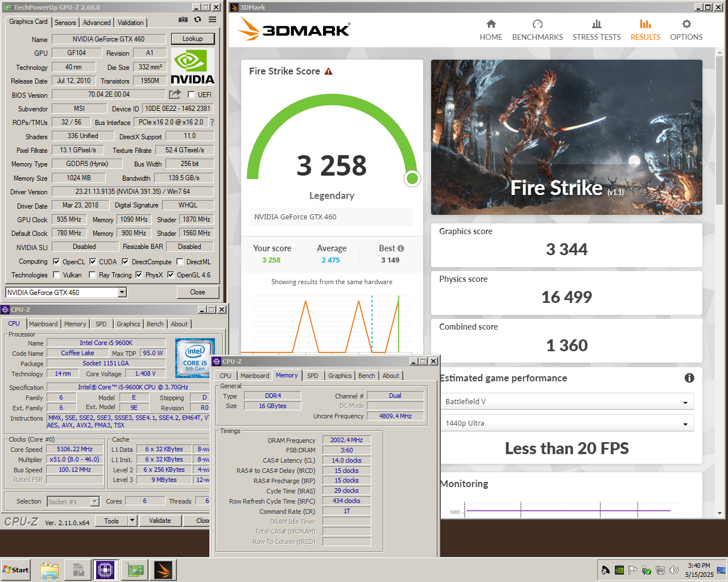Open Action Center flag tray icon
Image resolution: width=728 pixels, height=582 pixels.
coord(633,570)
